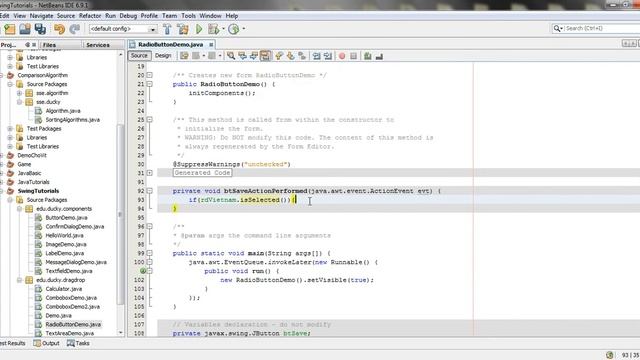Click the Profile Main Project icon
The width and height of the screenshot is (640, 360).
pyautogui.click(x=233, y=29)
